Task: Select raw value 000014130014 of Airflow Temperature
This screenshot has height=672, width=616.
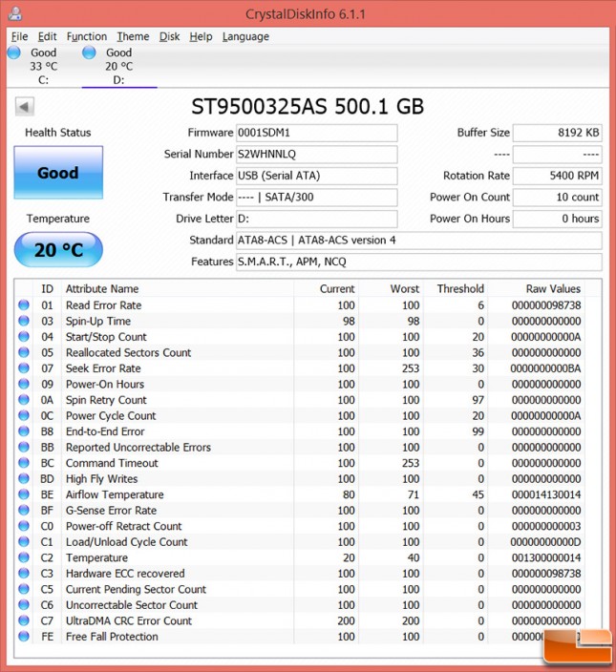Action: coord(546,494)
